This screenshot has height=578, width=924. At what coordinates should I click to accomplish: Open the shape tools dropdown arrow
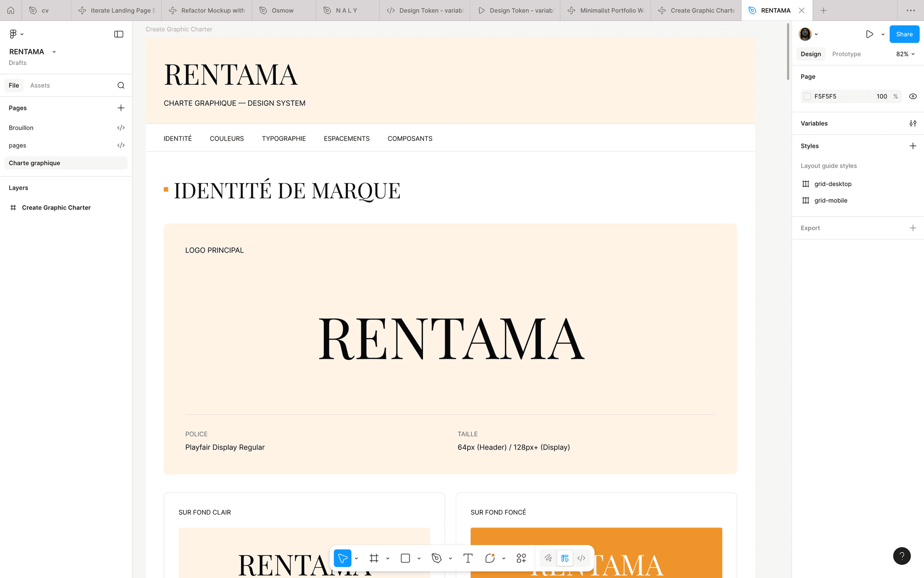coord(418,558)
